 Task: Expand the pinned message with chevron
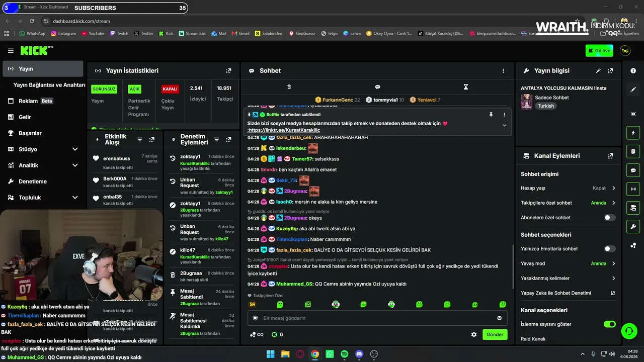504,125
